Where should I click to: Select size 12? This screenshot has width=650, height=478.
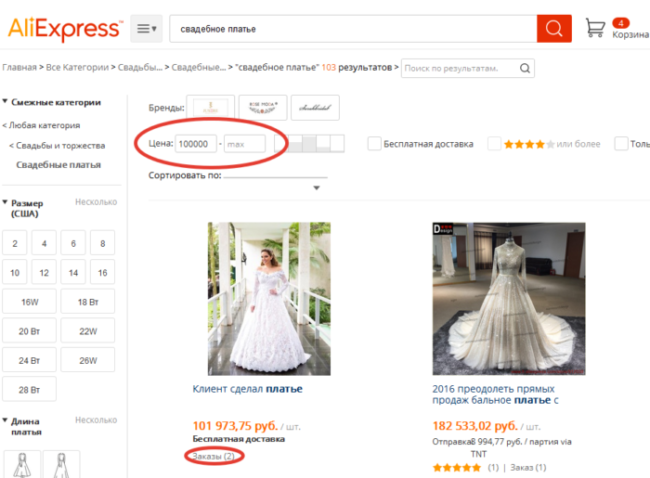click(x=44, y=272)
